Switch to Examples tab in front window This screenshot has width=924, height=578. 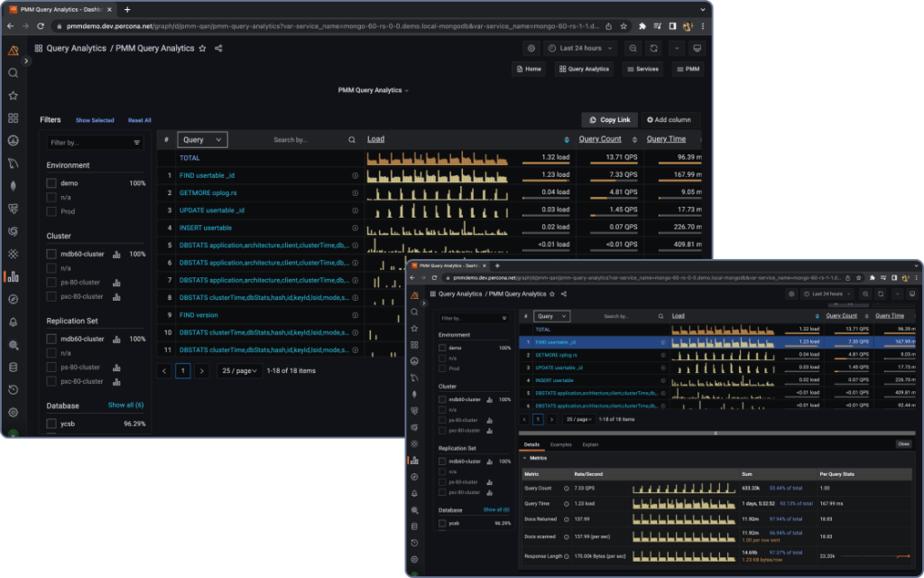click(x=560, y=444)
